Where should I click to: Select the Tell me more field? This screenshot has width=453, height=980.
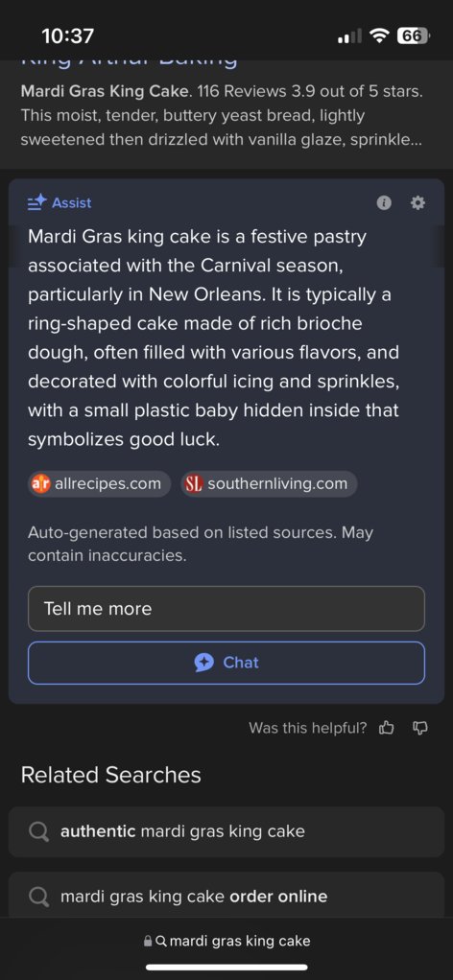(x=226, y=609)
